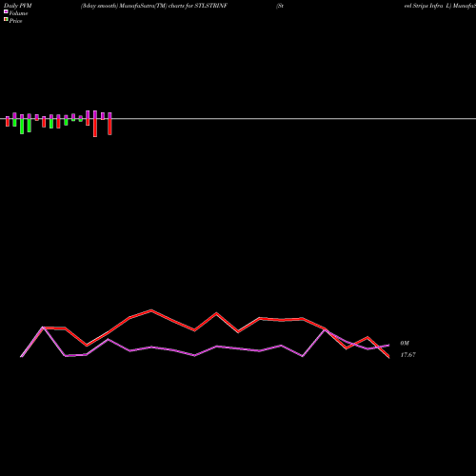Image resolution: width=476 pixels, height=476 pixels.
Task: Click the Steel Strips Infra L) title text
Action: (x=427, y=6)
